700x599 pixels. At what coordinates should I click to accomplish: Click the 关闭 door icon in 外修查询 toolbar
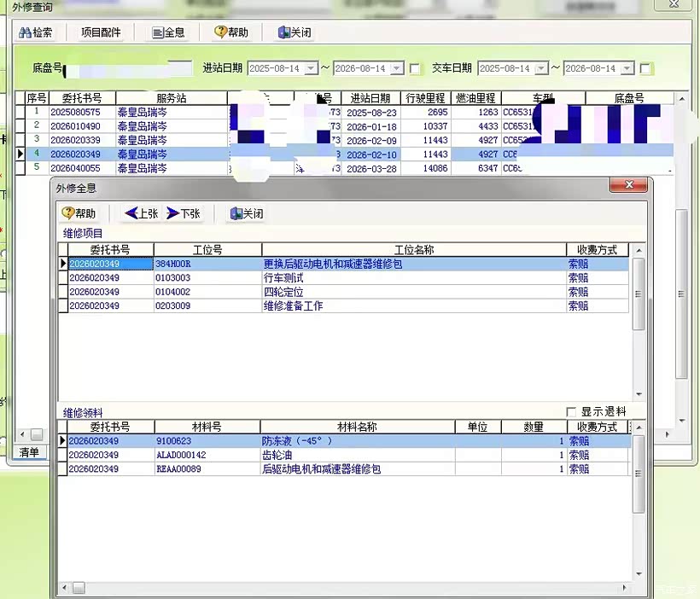click(284, 32)
